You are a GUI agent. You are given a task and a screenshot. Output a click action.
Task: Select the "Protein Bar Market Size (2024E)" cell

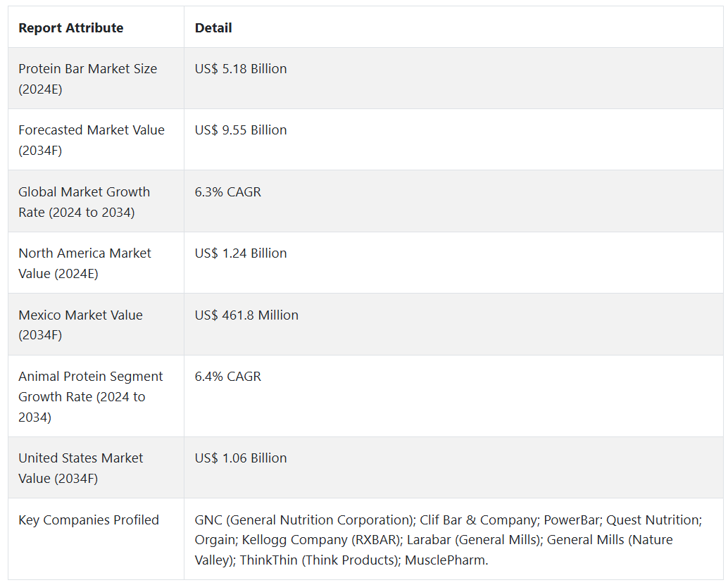(87, 79)
